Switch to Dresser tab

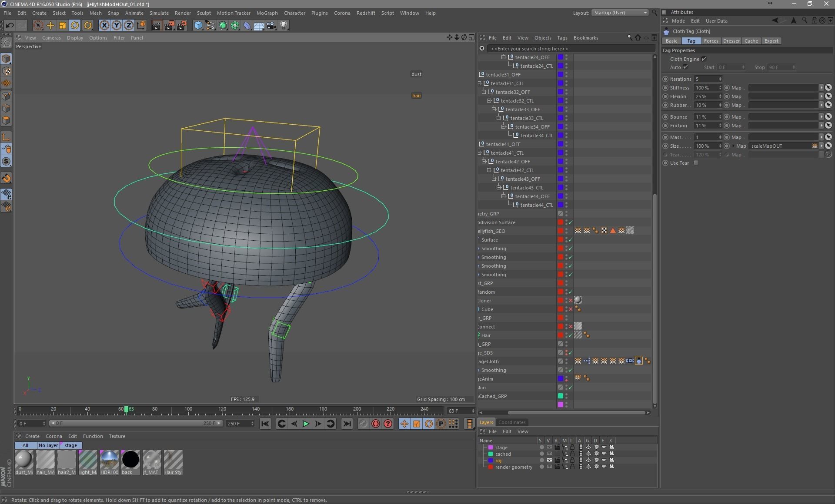[x=731, y=41]
